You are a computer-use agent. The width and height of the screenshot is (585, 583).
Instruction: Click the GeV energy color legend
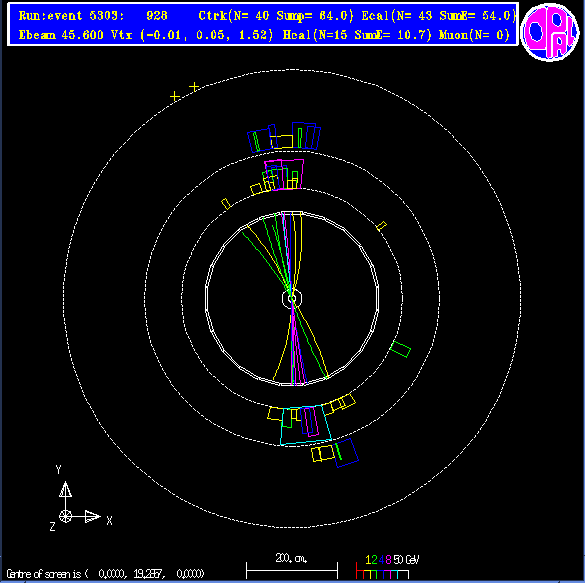[388, 567]
